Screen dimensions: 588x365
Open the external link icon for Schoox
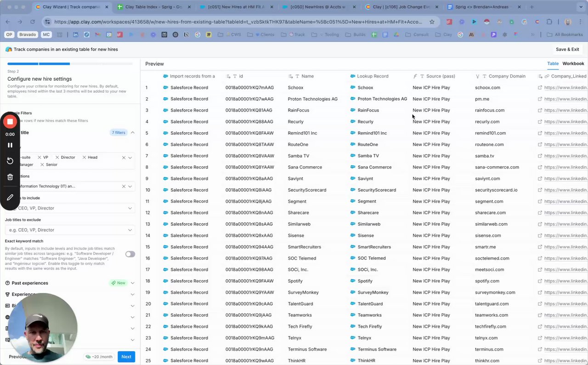540,88
